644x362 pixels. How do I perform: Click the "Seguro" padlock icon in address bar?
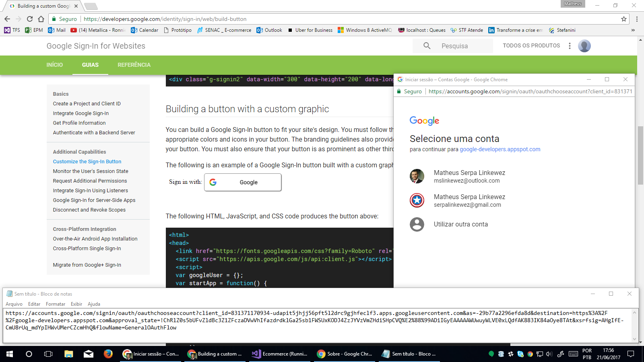[54, 19]
